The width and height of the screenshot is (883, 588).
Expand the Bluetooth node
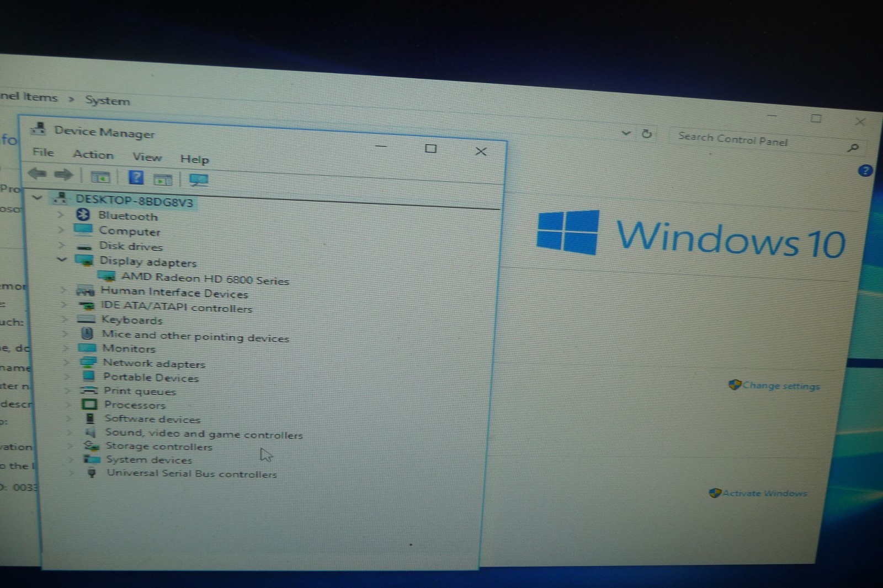point(61,214)
